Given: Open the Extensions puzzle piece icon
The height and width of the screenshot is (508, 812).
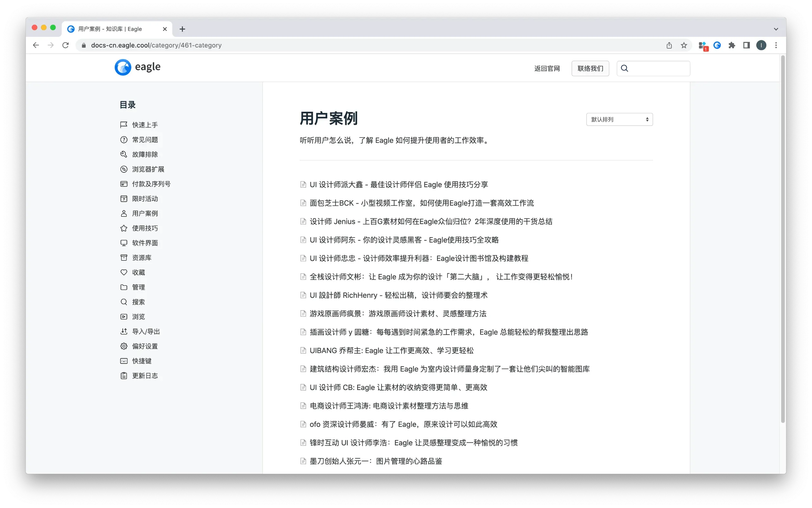Looking at the screenshot, I should tap(732, 45).
